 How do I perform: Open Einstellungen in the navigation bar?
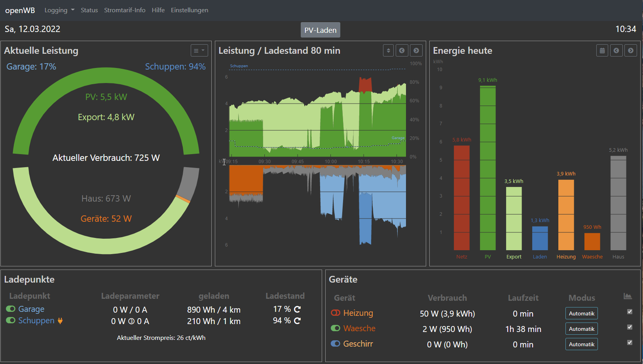[x=190, y=10]
